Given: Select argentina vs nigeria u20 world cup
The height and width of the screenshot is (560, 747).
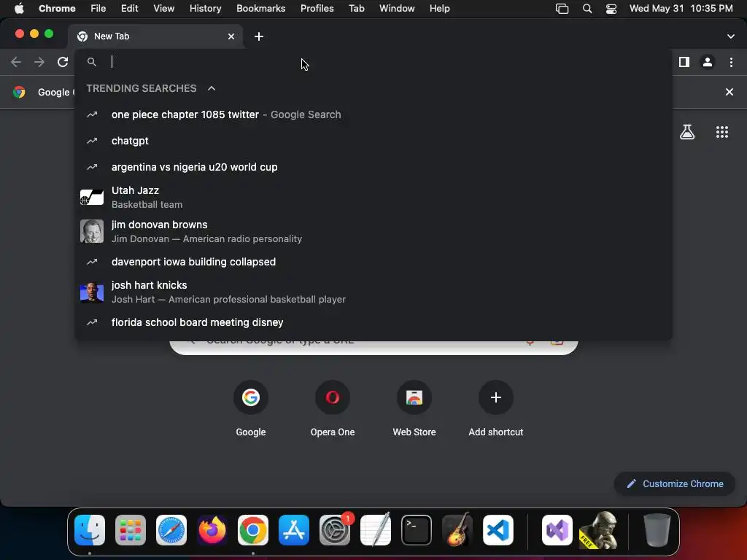Looking at the screenshot, I should (x=373, y=167).
